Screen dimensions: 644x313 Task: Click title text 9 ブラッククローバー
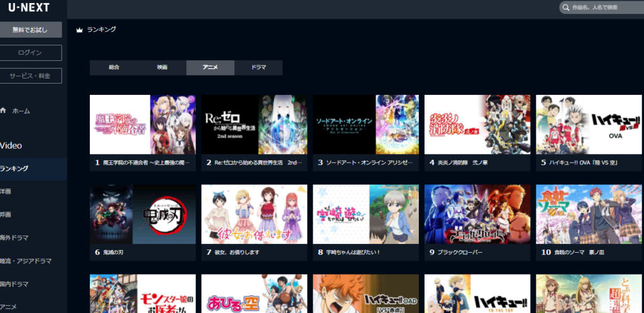tap(456, 252)
